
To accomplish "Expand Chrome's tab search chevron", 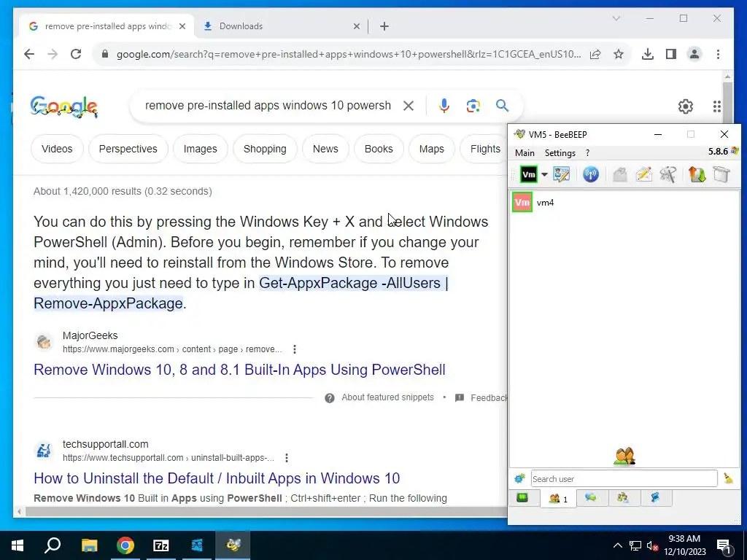I will [616, 18].
